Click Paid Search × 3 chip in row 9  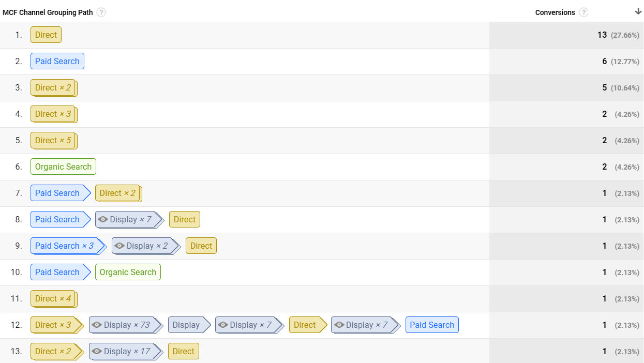point(64,246)
